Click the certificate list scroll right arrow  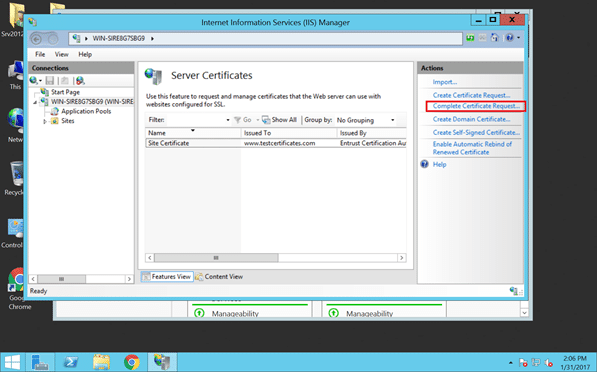[x=402, y=258]
